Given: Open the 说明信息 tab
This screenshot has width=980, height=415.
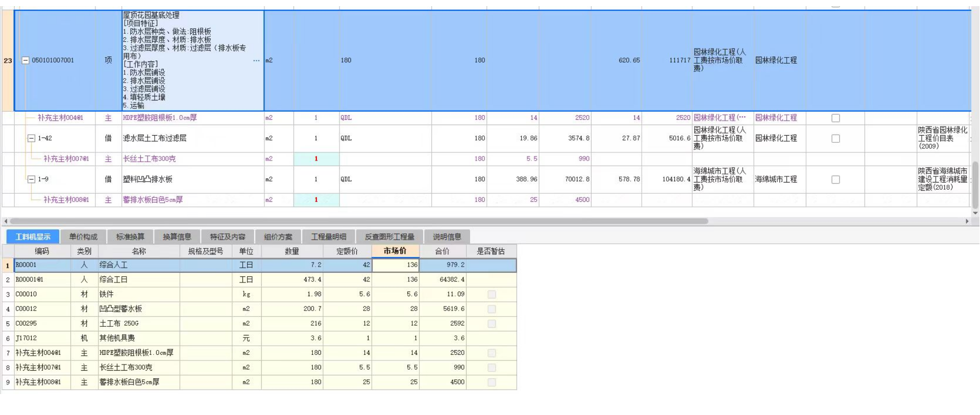Looking at the screenshot, I should pos(447,237).
